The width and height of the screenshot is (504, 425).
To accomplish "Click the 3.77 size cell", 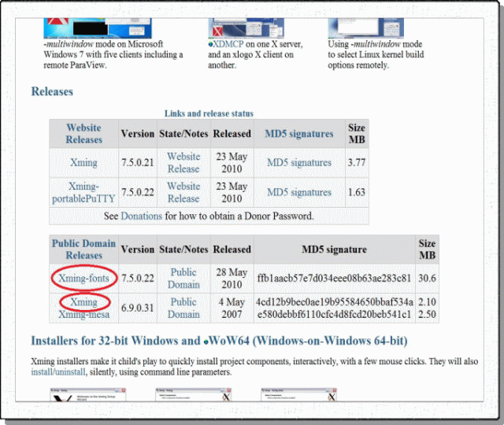I will (x=357, y=163).
